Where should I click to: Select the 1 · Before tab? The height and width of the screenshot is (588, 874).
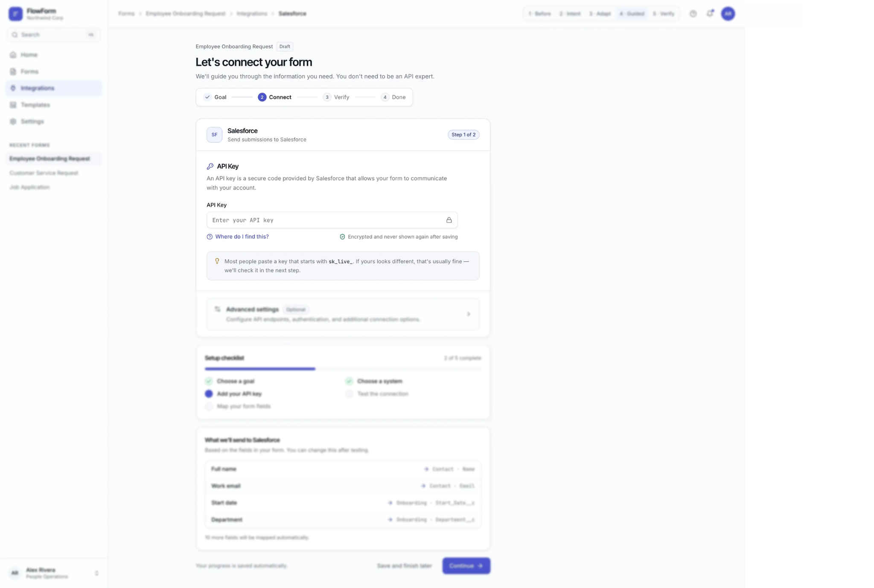(x=539, y=14)
